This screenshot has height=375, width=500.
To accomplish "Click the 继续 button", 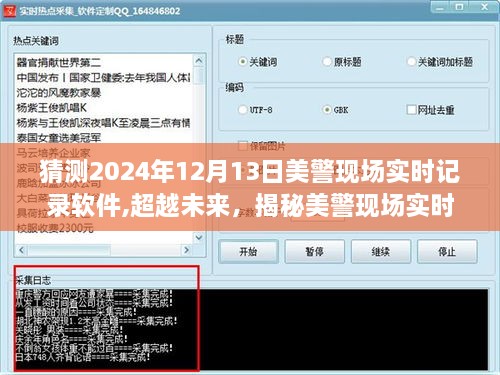I will (x=381, y=251).
